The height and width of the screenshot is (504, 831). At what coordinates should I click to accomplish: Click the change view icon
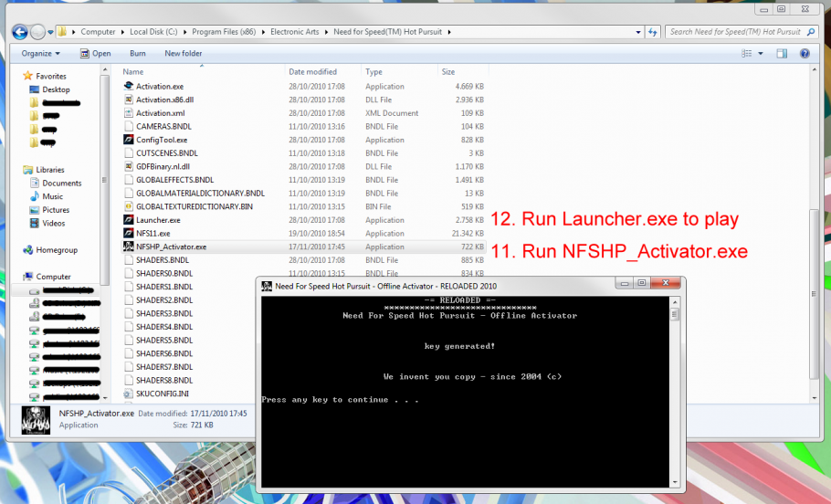pos(746,54)
